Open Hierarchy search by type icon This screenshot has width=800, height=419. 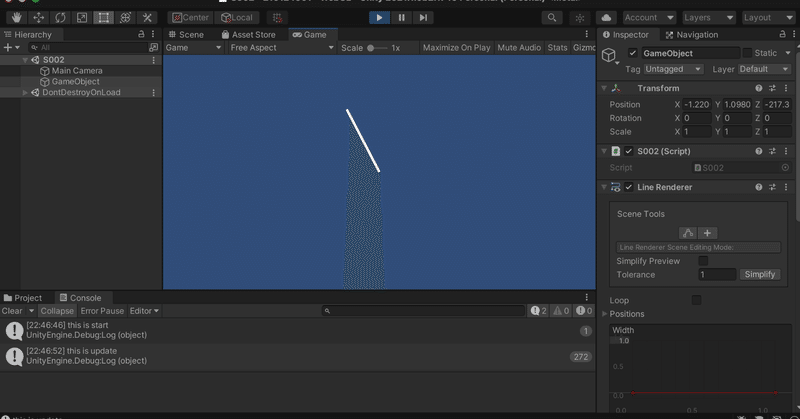pos(153,47)
